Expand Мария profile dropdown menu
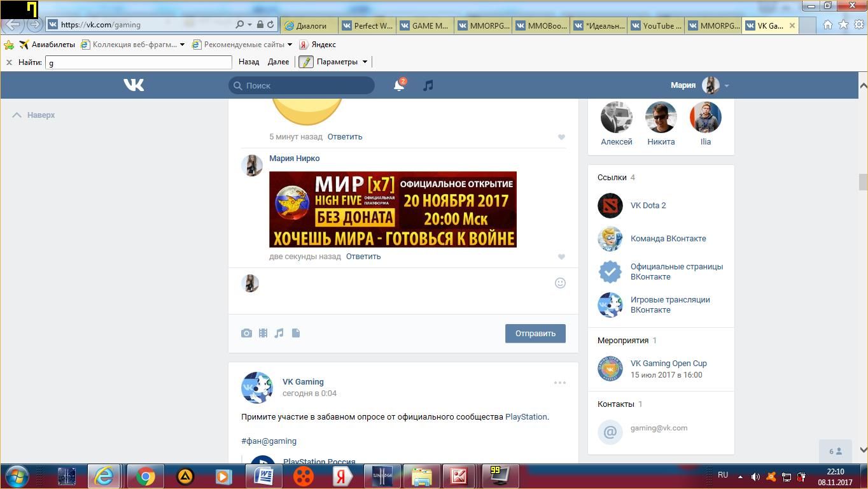The height and width of the screenshot is (489, 868). [726, 85]
